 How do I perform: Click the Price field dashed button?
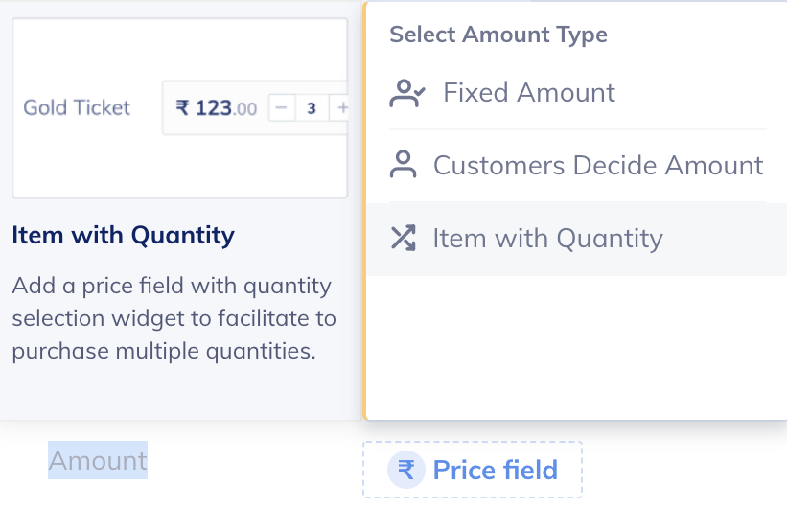473,470
